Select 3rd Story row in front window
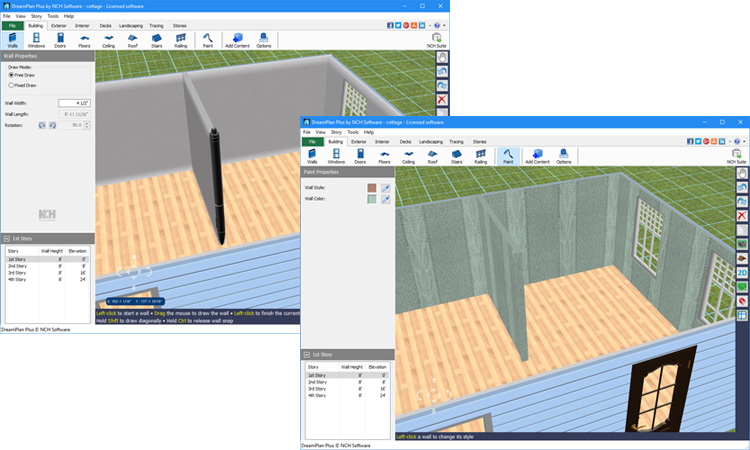The width and height of the screenshot is (750, 450). [317, 387]
